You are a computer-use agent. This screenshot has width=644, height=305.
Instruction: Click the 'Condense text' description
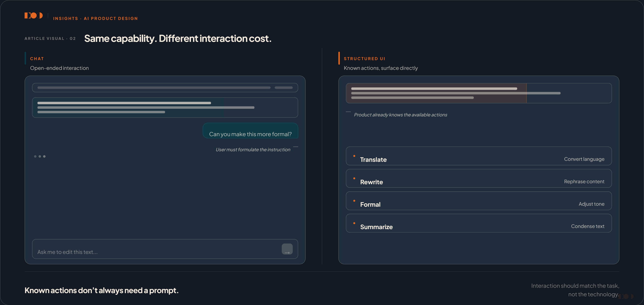[x=587, y=226]
